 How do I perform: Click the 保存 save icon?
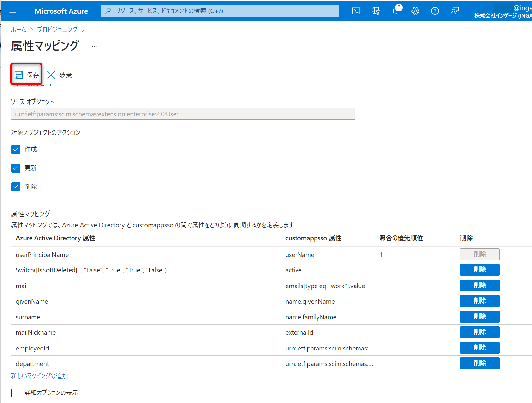(19, 75)
